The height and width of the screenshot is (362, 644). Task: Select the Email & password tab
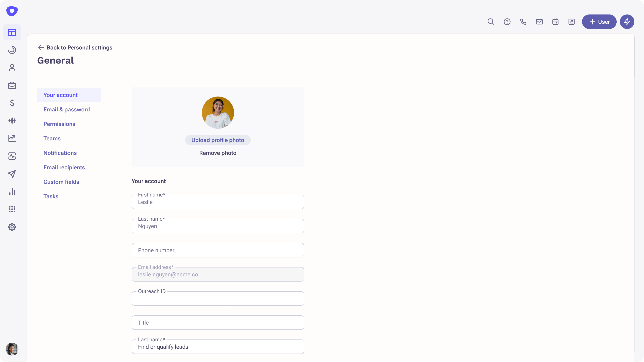click(x=66, y=109)
